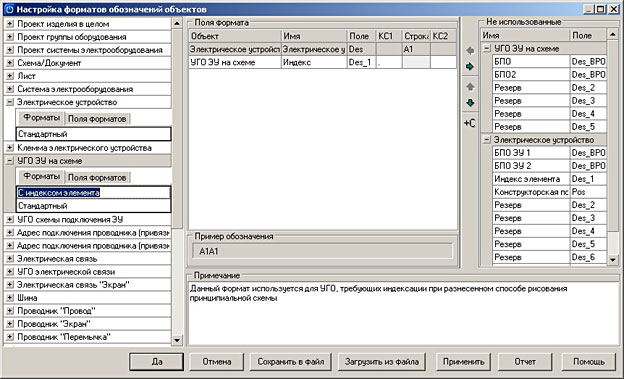Click the 'A1' string cell
624x379 pixels.
tap(416, 49)
